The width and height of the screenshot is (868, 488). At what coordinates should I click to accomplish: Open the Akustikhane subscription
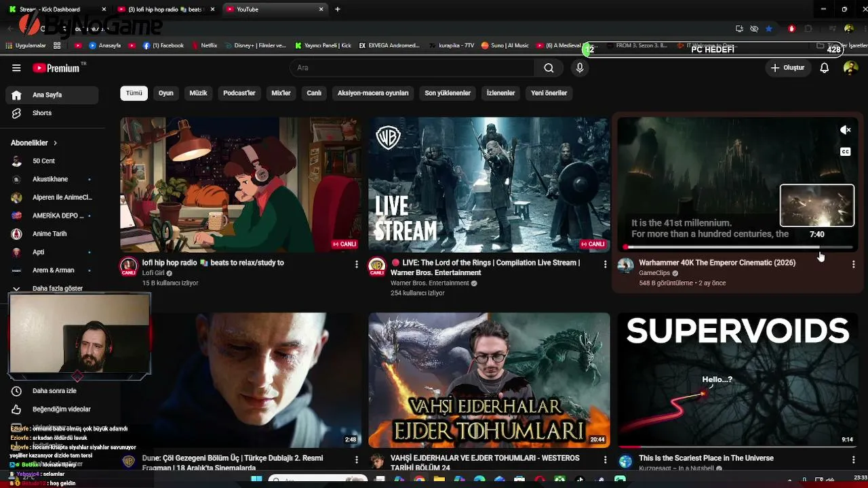point(52,180)
